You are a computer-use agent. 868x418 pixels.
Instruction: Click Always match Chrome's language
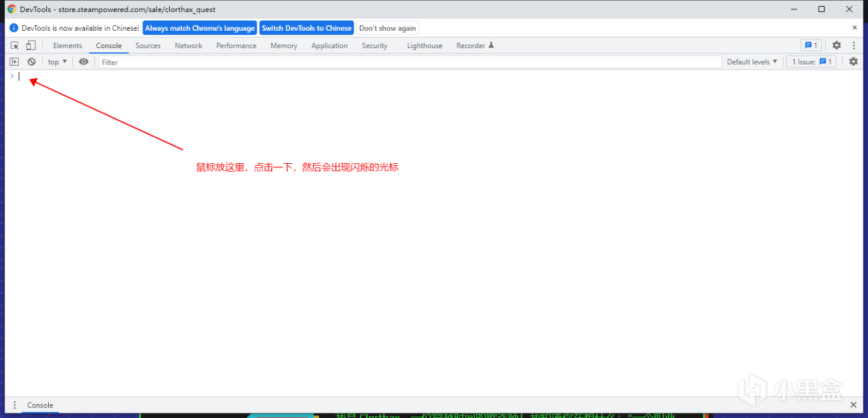click(200, 28)
